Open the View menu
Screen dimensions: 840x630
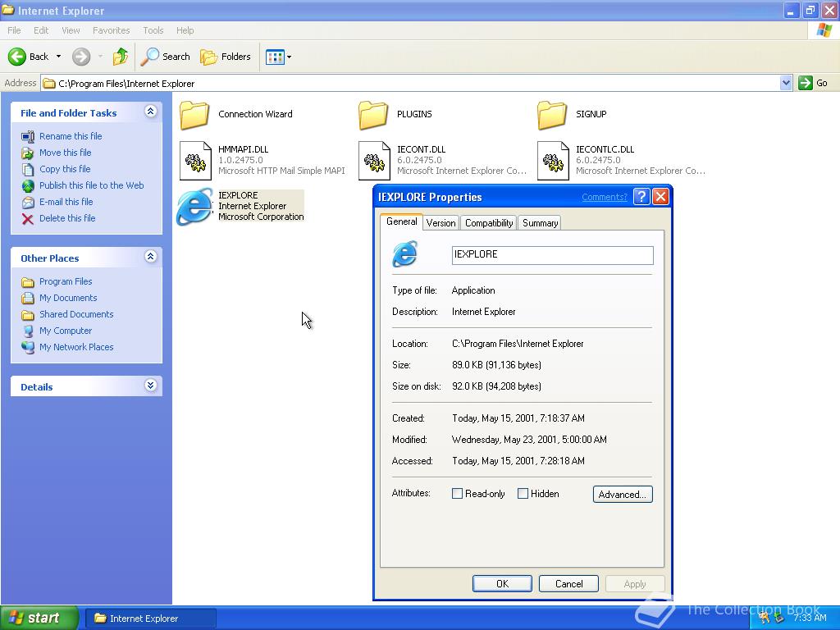pos(71,30)
